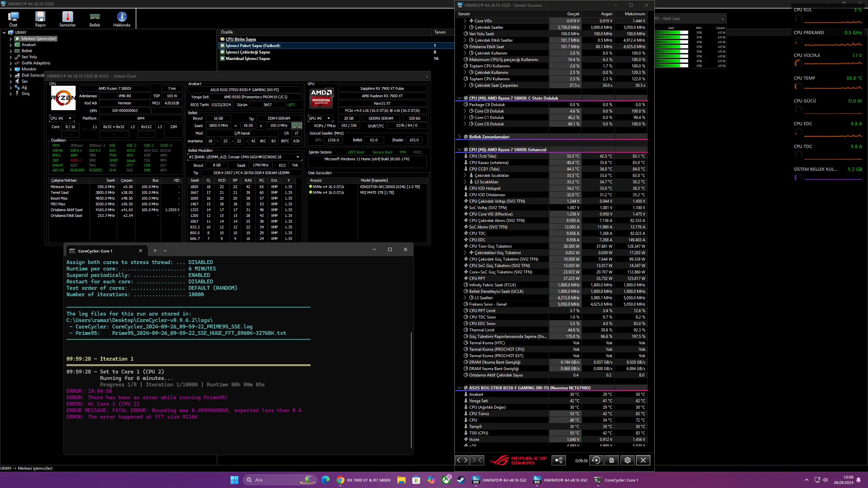This screenshot has width=868, height=488.
Task: Collapse the CPU Ryzen 7 5800X Enhanced group
Action: (x=459, y=149)
